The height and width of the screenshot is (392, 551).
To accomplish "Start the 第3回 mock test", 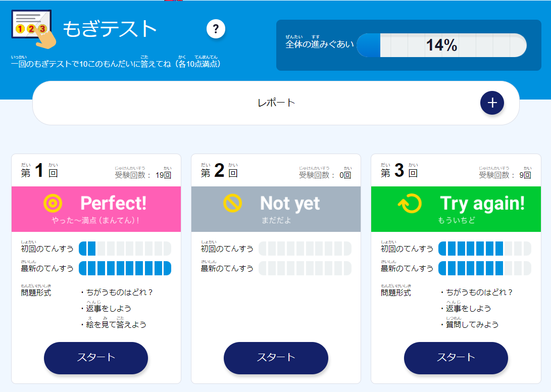I will 456,358.
